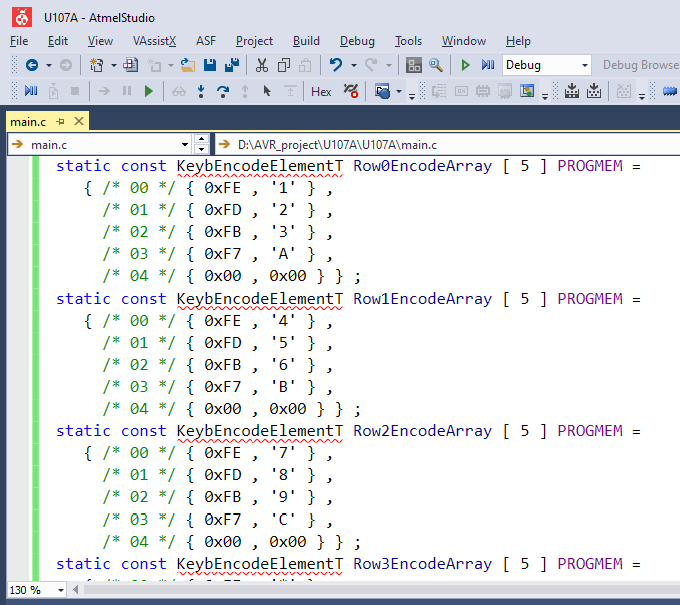Image resolution: width=680 pixels, height=605 pixels.
Task: Expand the main.c scope dropdown
Action: [x=184, y=145]
